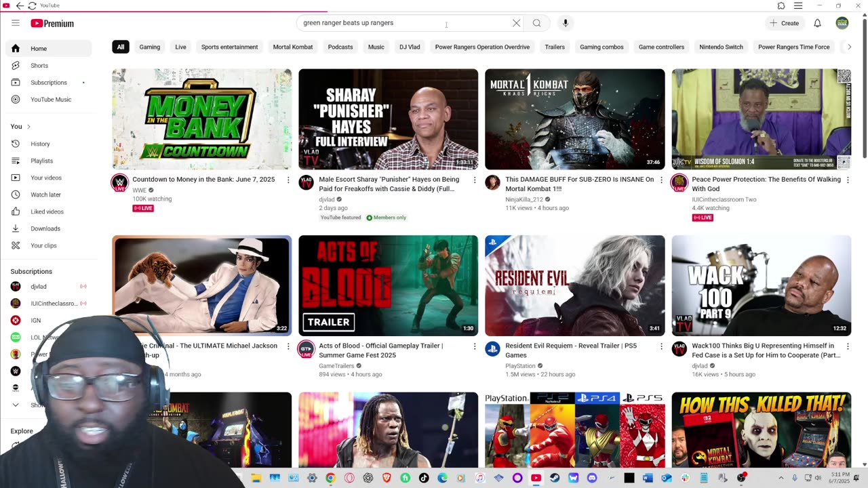Select the Nintendo Switch chip
The image size is (868, 488).
point(721,47)
